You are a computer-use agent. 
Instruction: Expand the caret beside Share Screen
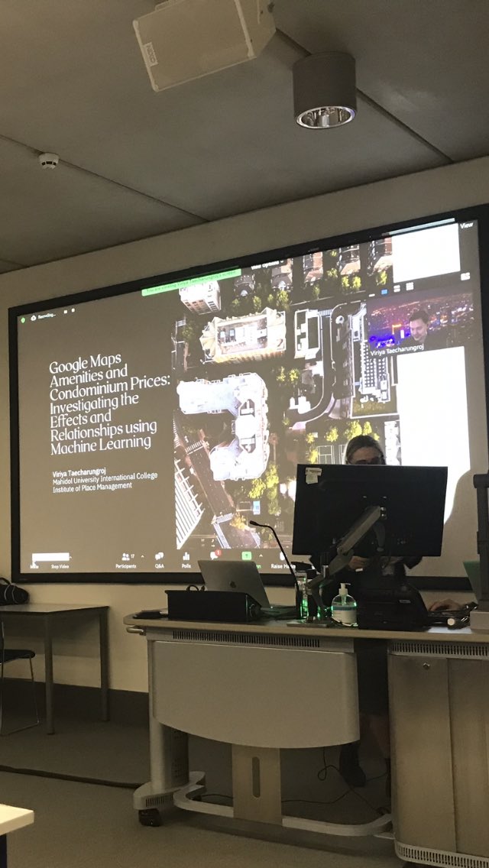click(x=261, y=555)
